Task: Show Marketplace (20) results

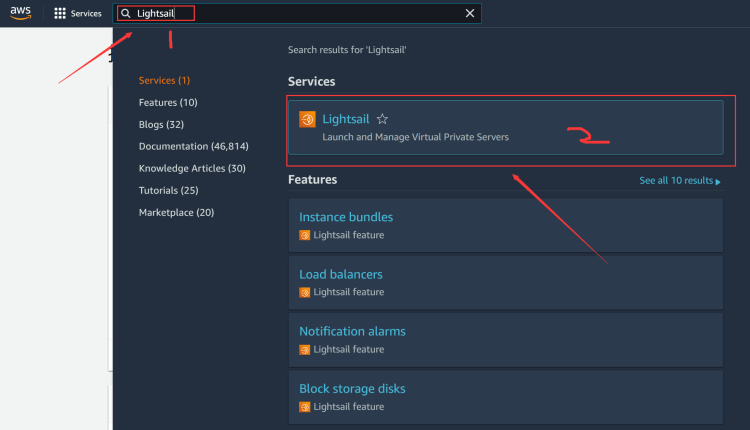Action: (x=176, y=212)
